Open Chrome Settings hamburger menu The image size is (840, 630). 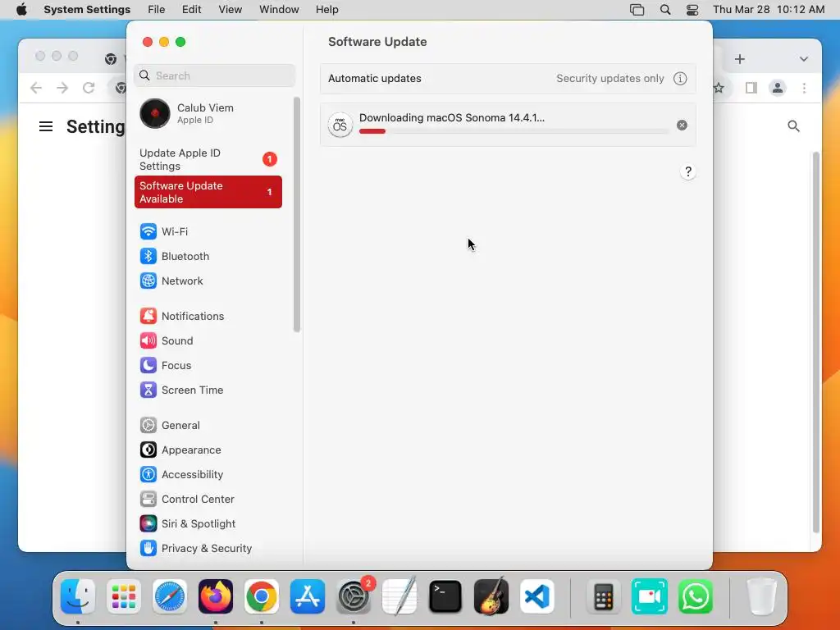(x=46, y=126)
